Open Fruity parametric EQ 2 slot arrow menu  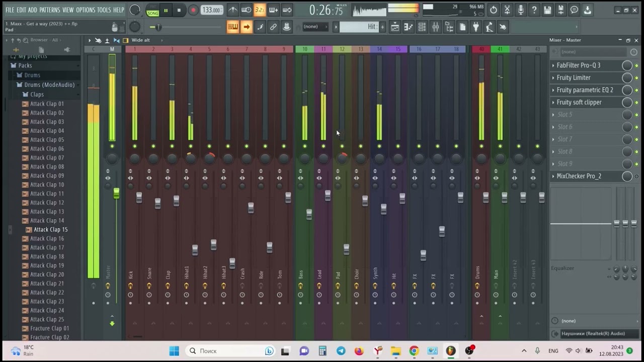pyautogui.click(x=553, y=90)
